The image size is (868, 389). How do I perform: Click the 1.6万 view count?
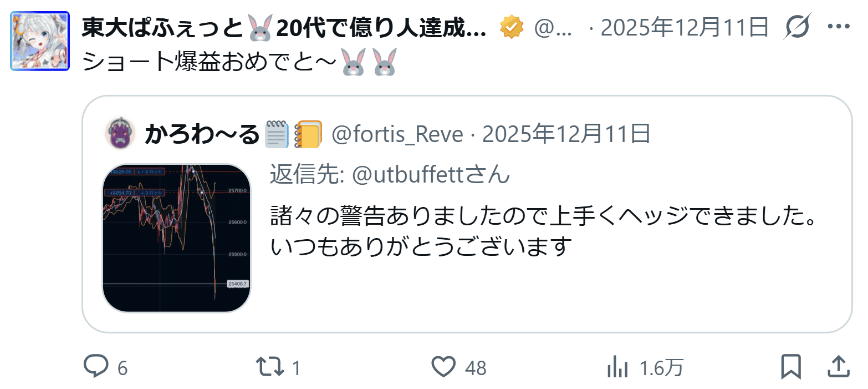click(x=662, y=367)
